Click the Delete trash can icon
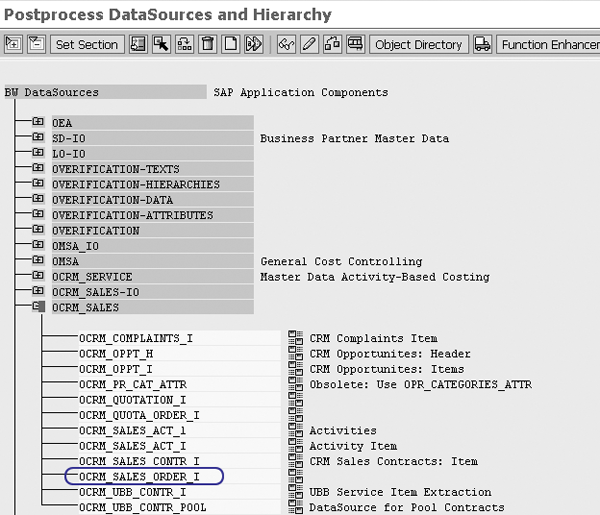The width and height of the screenshot is (600, 515). (207, 44)
